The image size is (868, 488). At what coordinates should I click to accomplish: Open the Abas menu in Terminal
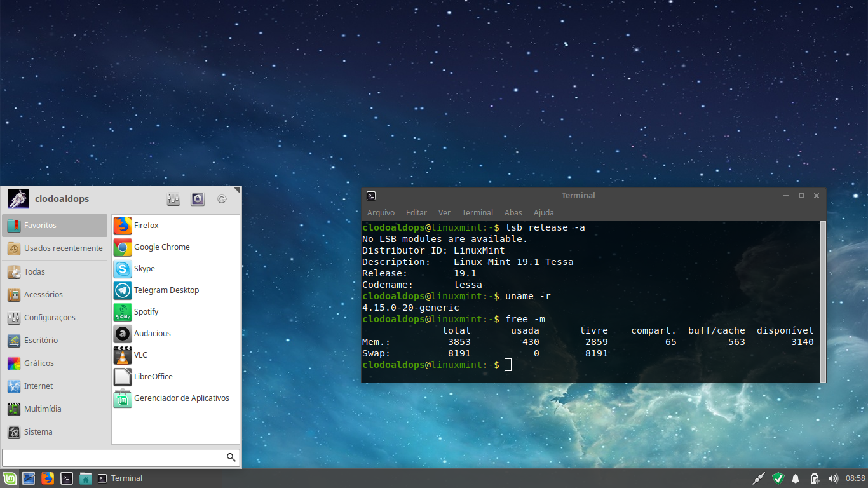click(513, 212)
